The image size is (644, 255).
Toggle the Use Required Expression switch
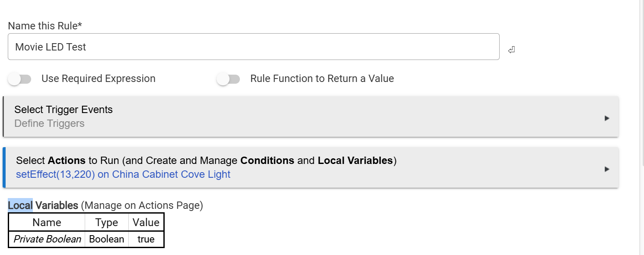20,79
